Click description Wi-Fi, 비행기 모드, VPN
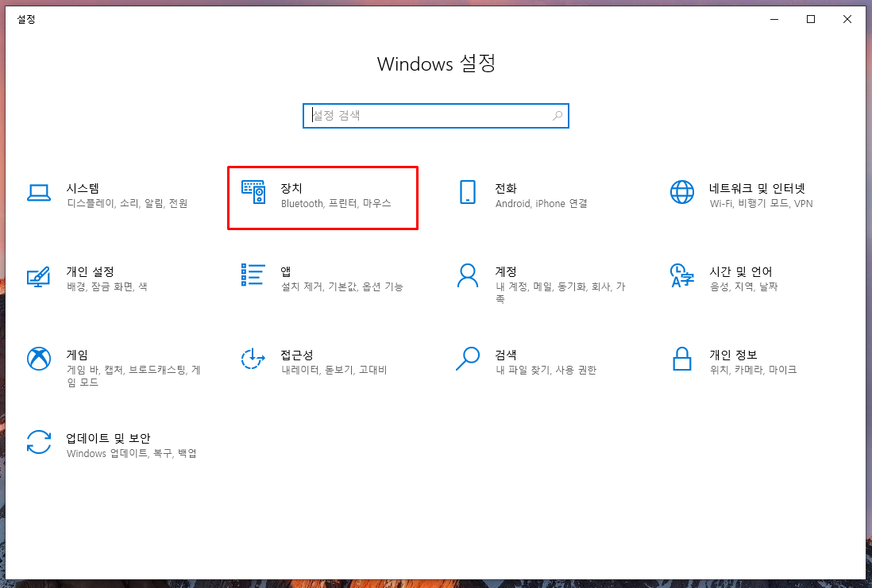This screenshot has width=872, height=588. (762, 203)
